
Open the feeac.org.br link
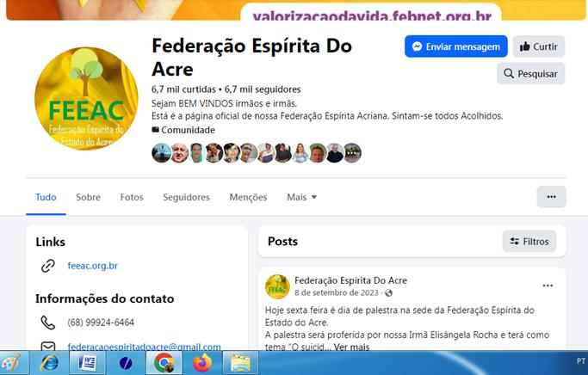[93, 266]
